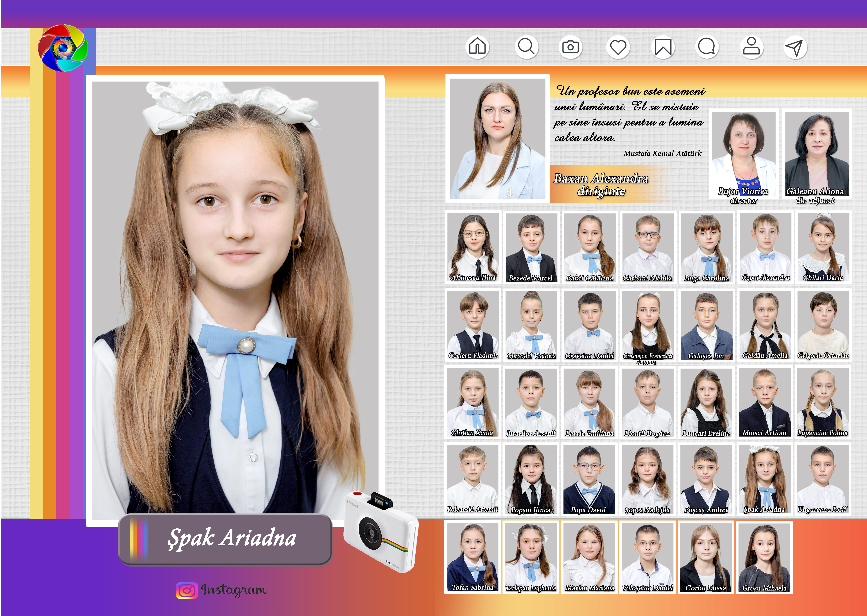Open the Tofan Sabrina student photo

point(472,557)
